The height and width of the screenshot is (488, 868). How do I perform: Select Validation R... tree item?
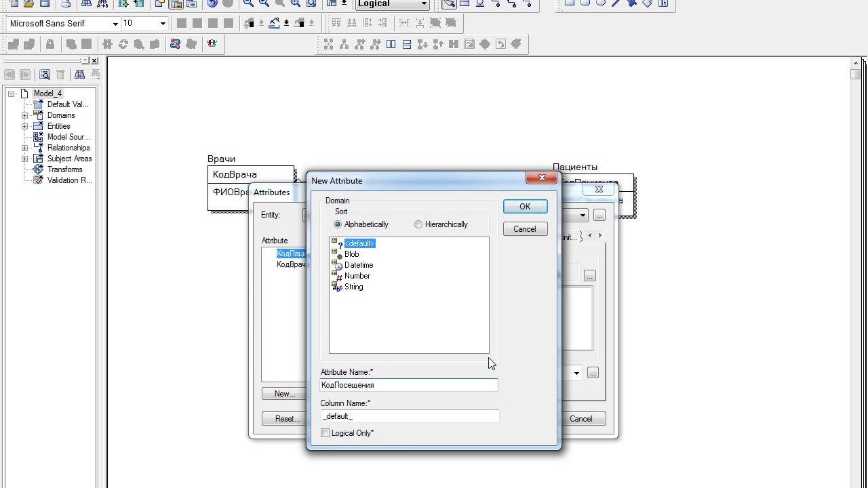click(69, 180)
